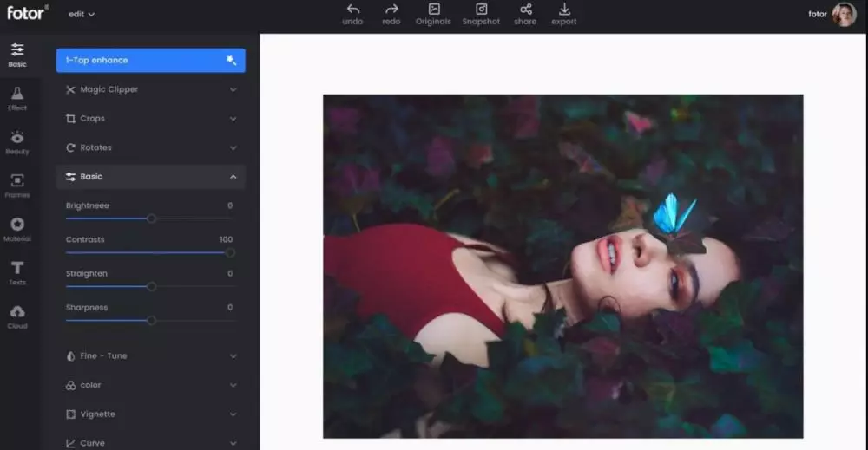
Task: Click the Brightness label text
Action: click(x=88, y=205)
